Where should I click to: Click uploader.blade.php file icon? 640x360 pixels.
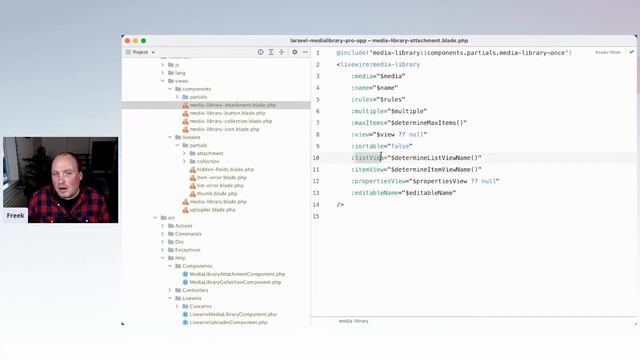coord(185,210)
